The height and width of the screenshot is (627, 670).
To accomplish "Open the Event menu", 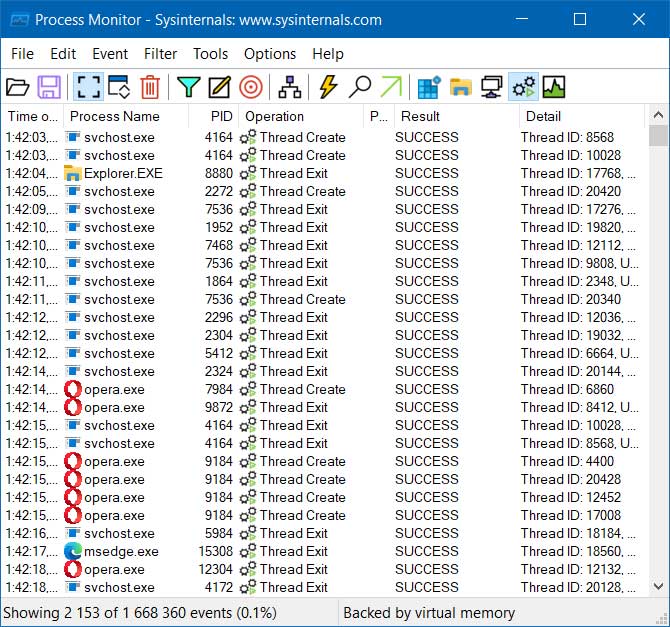I will 110,54.
